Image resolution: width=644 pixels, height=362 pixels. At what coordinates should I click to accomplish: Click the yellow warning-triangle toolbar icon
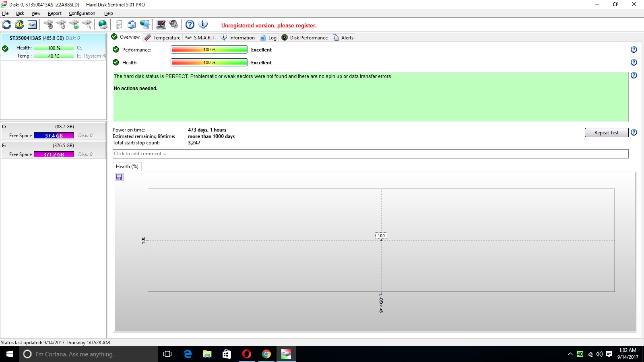(x=19, y=25)
